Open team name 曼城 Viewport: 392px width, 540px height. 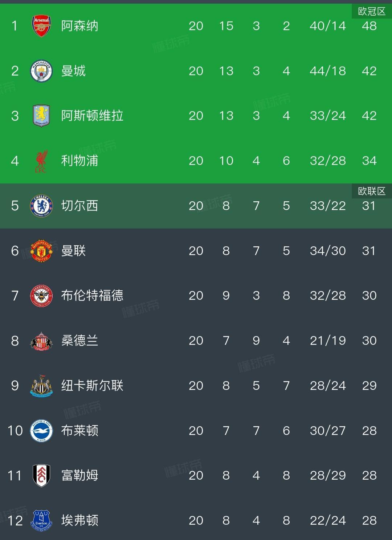pos(73,71)
